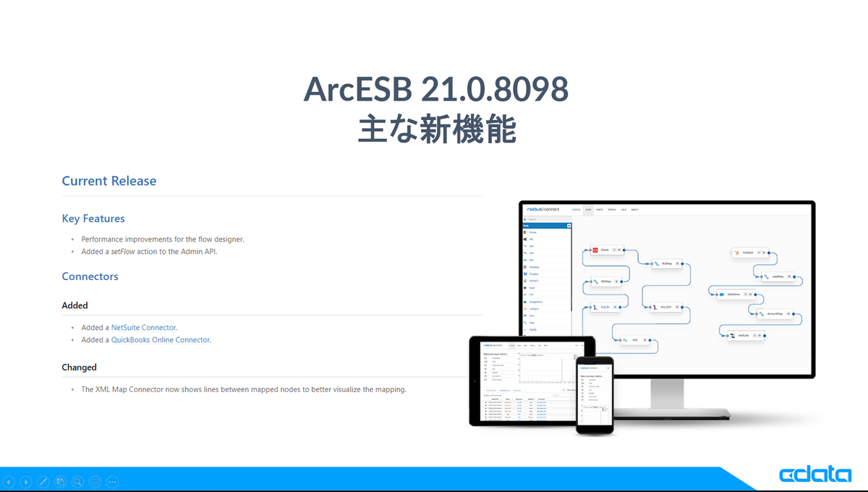Click the Connectors heading
868x492 pixels.
pyautogui.click(x=90, y=276)
